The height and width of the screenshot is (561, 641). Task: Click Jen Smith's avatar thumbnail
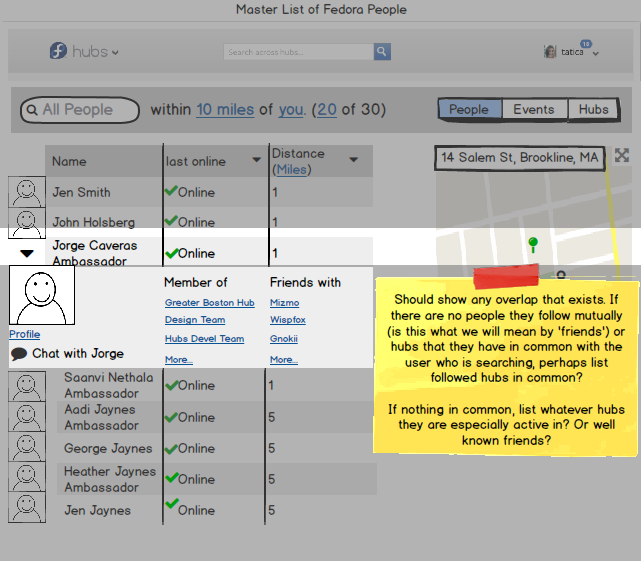pyautogui.click(x=27, y=192)
